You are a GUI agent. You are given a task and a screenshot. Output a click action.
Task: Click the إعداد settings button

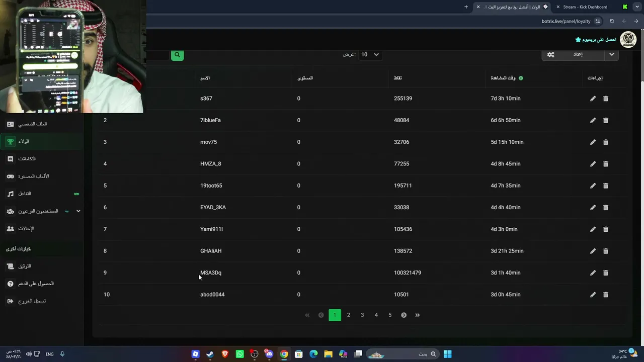click(x=574, y=54)
